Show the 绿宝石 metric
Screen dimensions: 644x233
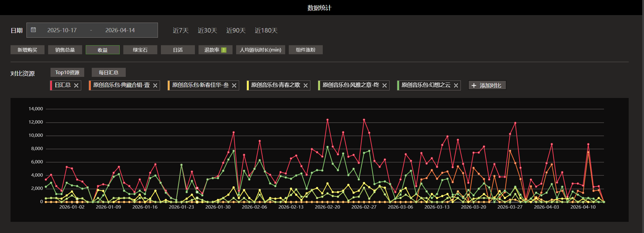click(x=140, y=50)
